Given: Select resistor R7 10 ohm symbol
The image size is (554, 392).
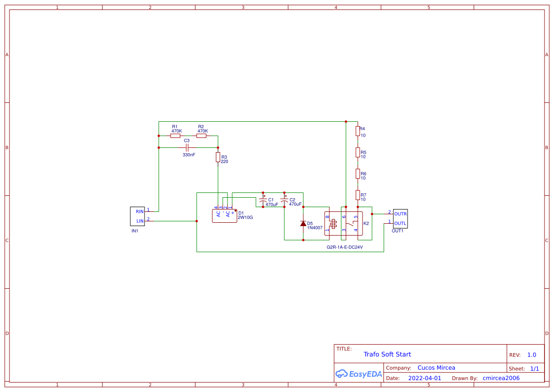Looking at the screenshot, I should 357,195.
